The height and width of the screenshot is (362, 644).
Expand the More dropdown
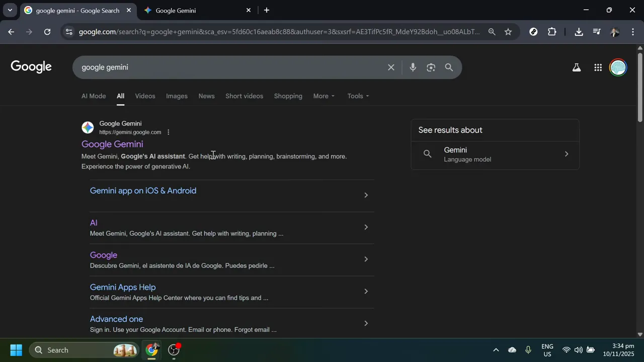(324, 96)
